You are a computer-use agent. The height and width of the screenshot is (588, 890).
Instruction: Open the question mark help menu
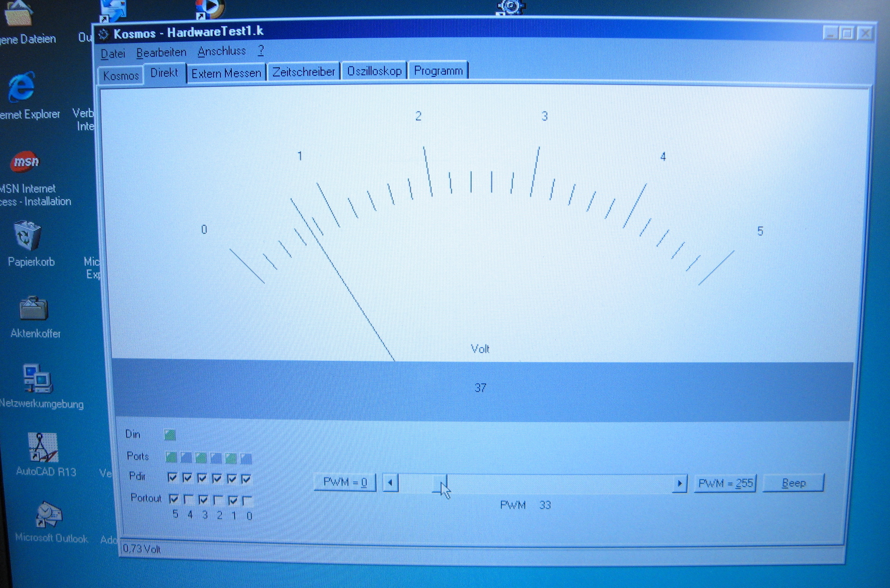[261, 50]
